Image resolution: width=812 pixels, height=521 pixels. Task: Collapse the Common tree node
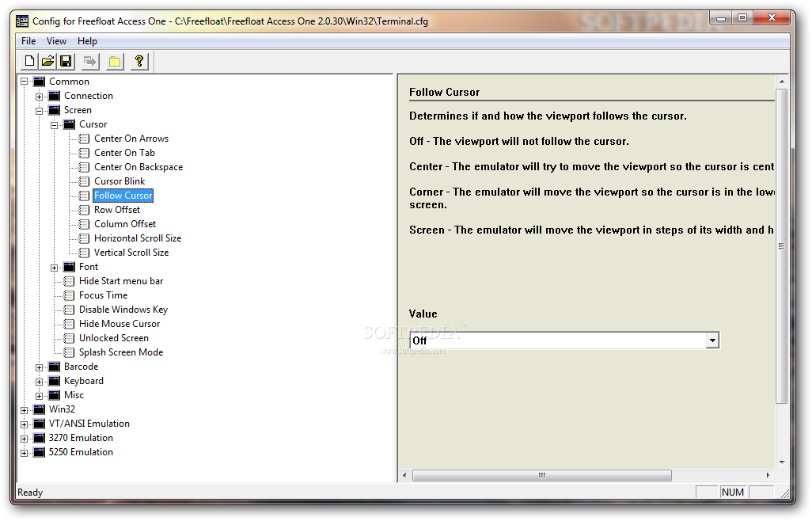[x=25, y=82]
